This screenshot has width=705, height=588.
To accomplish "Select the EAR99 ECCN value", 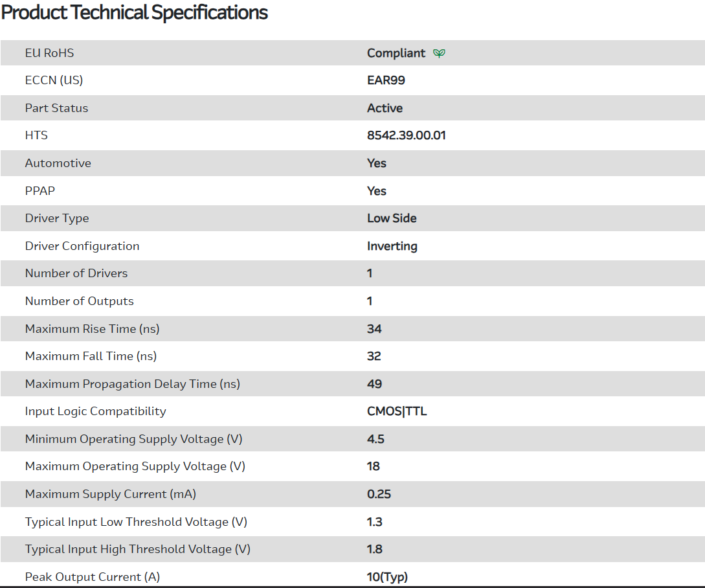I will 386,80.
